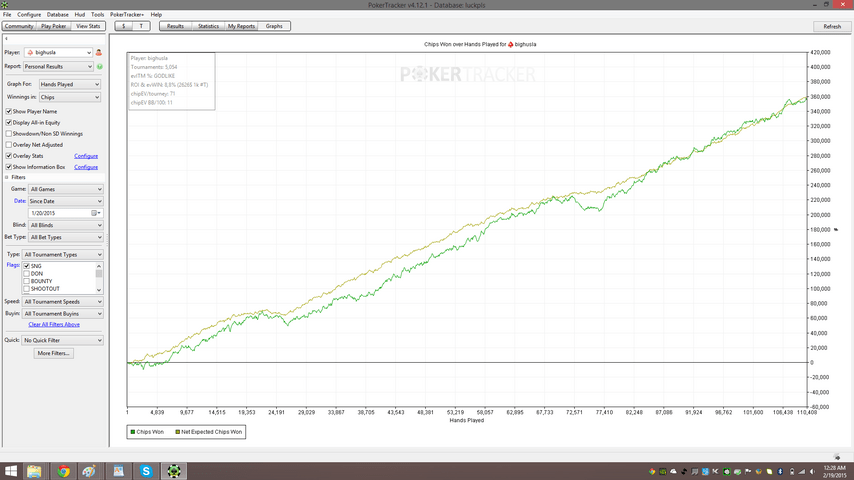Screen dimensions: 854x480
Task: Open the All Tournament Buyins dropdown
Action: (62, 313)
